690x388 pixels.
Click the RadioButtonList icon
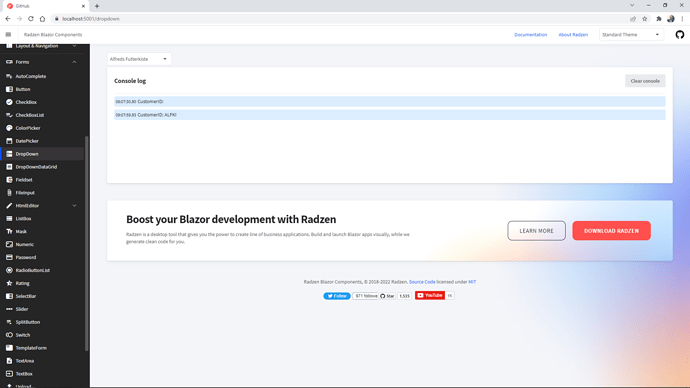tap(9, 270)
